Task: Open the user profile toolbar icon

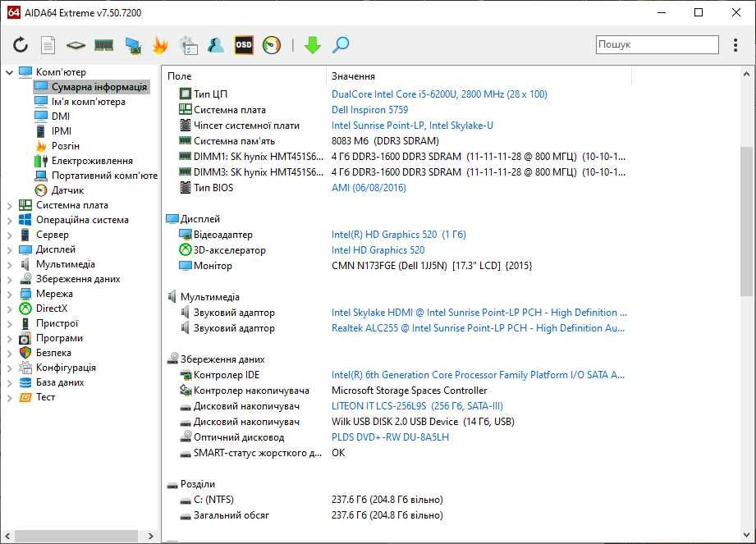Action: [216, 45]
